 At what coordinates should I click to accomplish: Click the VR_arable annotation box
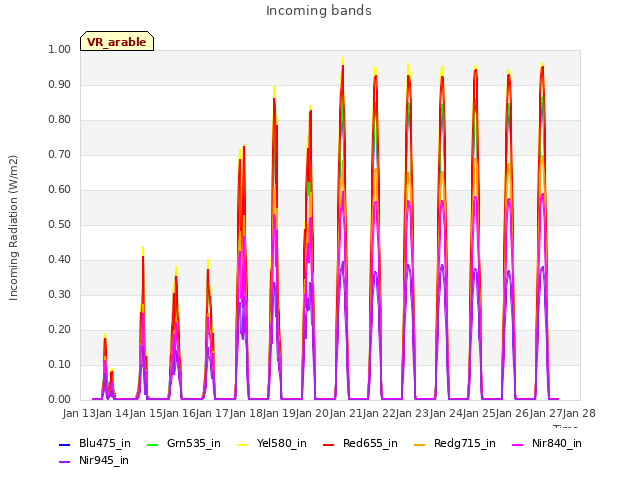[117, 41]
